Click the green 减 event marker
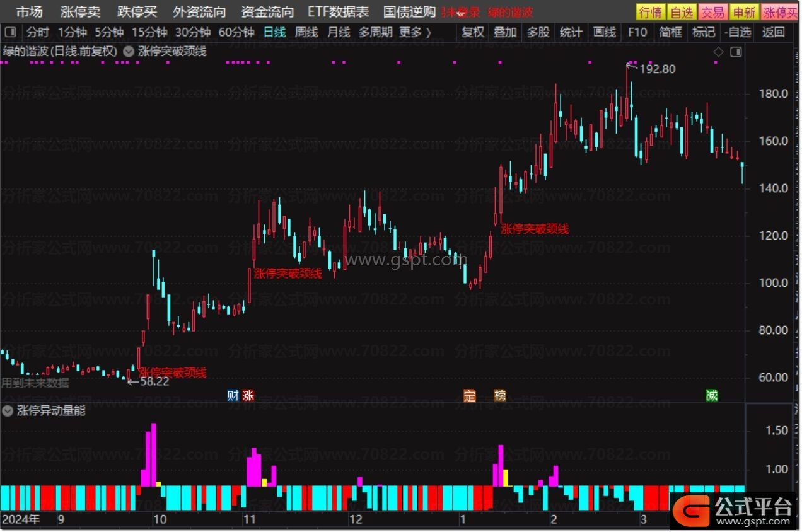The height and width of the screenshot is (532, 802). coord(711,396)
